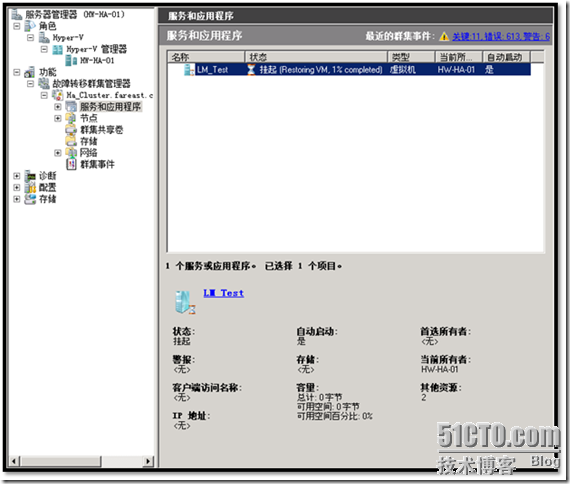Click the 角色 roles icon
This screenshot has height=484, width=570.
pos(30,26)
